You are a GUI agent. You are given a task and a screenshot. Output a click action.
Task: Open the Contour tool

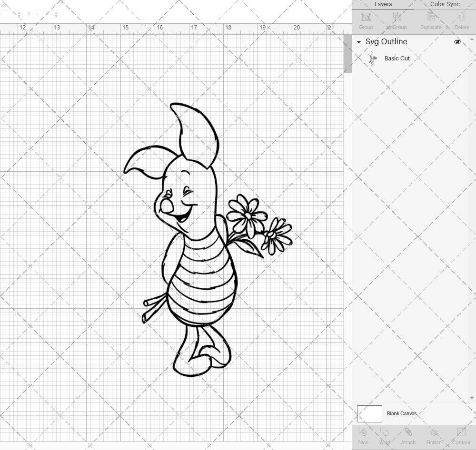pos(461,435)
